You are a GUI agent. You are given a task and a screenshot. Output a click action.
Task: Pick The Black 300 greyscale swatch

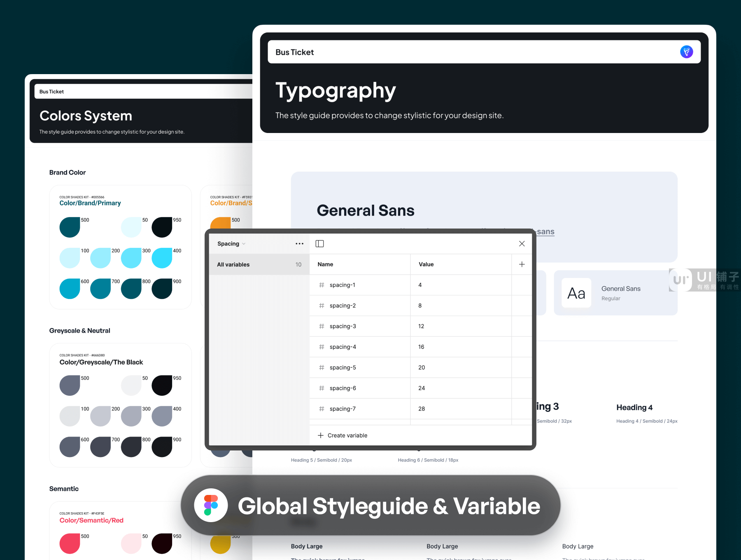pos(131,416)
